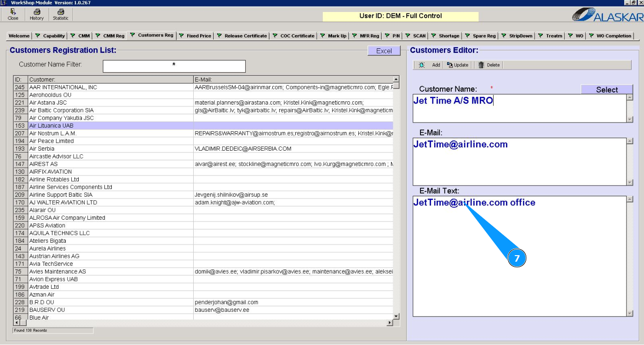This screenshot has height=345, width=644.
Task: Export the customer list with Excel button
Action: pyautogui.click(x=384, y=51)
